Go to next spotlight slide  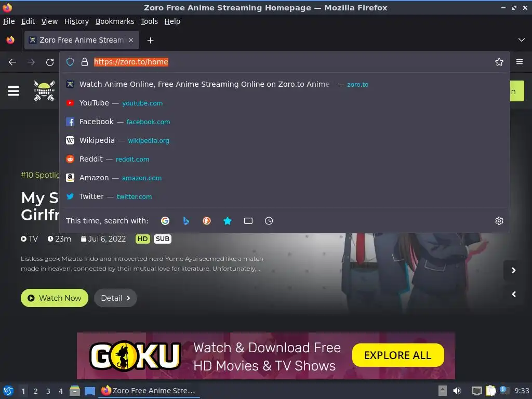[514, 270]
